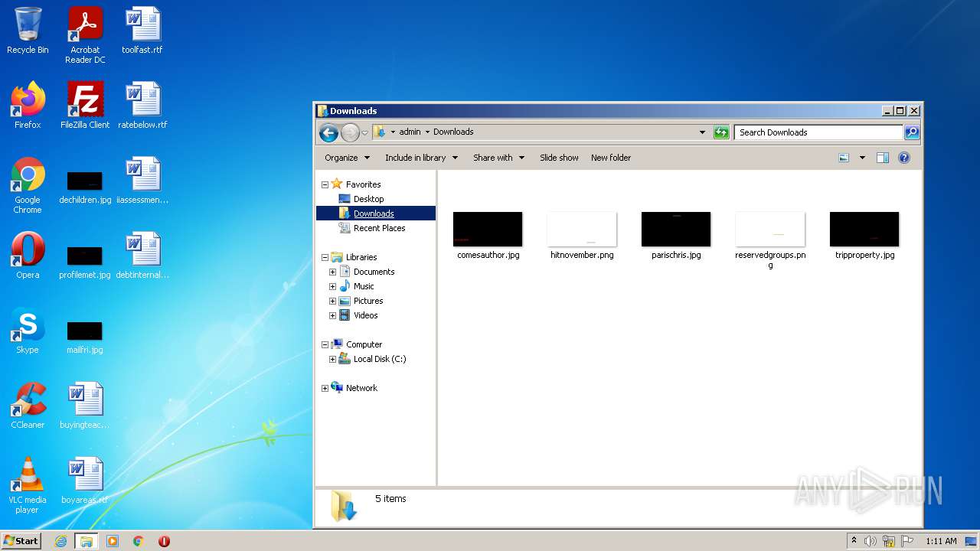Collapse the Computer tree section
This screenshot has width=980, height=551.
coord(325,344)
